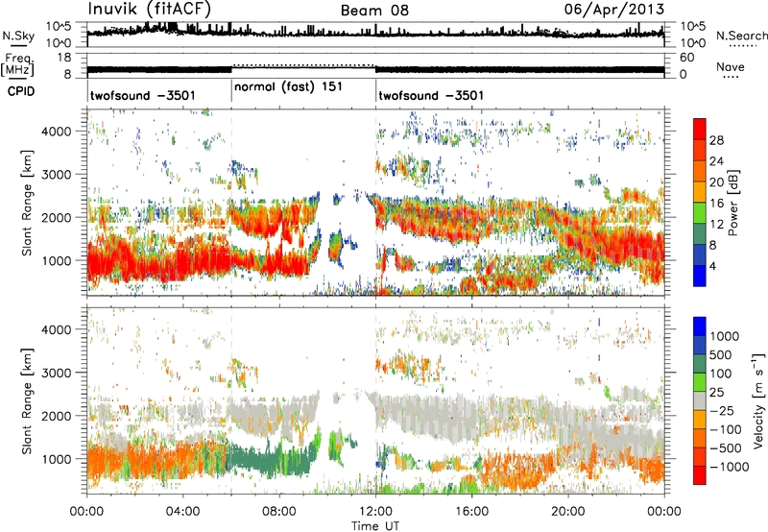Click the '3000' tick of the velocity panel

[57, 373]
